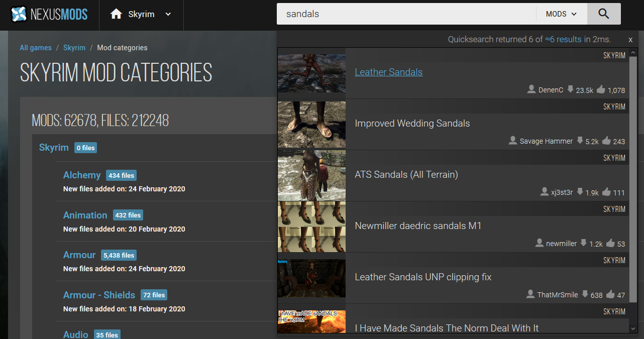Click the results scrollbar down arrow
Screen dimensions: 644x339
[x=633, y=328]
